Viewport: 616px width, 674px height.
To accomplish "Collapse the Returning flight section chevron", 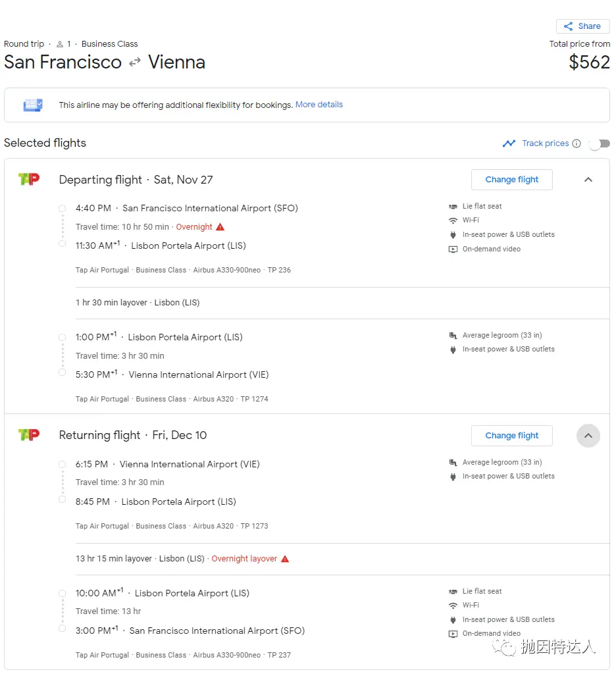I will [x=588, y=436].
